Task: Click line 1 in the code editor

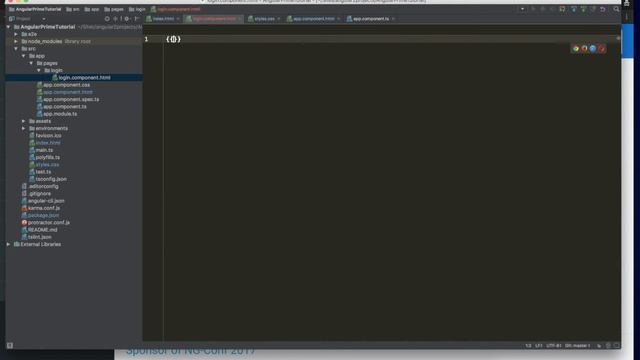Action: click(x=382, y=39)
